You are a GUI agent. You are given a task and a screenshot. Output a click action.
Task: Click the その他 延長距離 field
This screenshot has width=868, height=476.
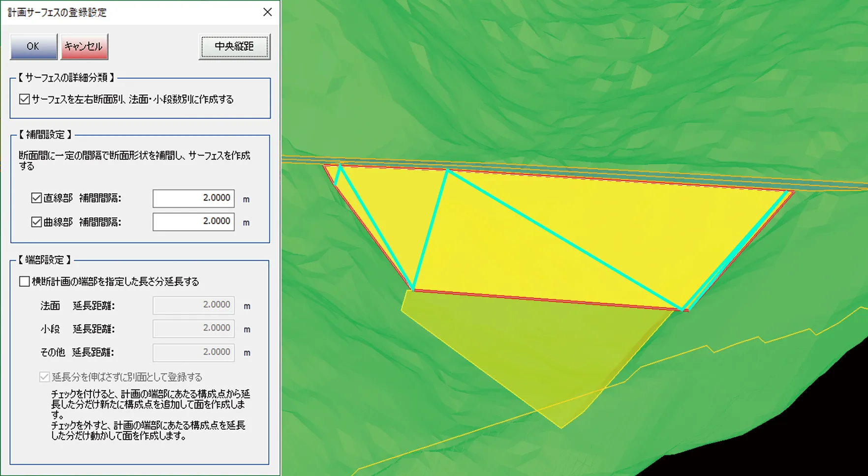(x=193, y=352)
